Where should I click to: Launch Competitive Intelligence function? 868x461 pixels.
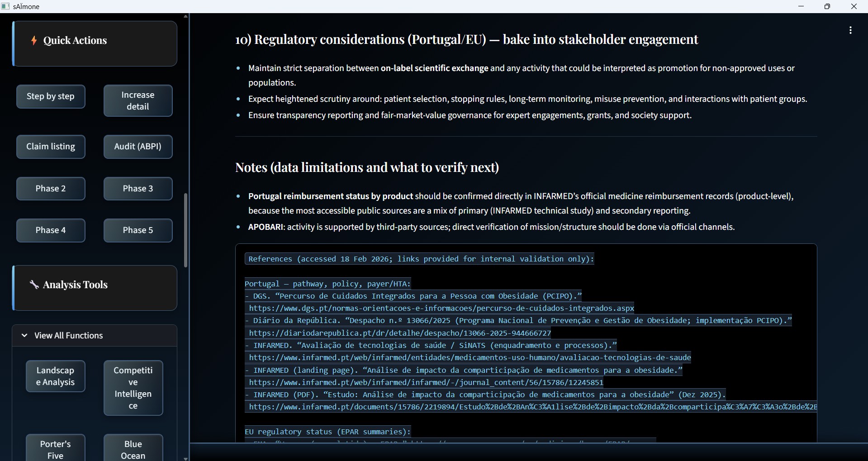pyautogui.click(x=133, y=388)
